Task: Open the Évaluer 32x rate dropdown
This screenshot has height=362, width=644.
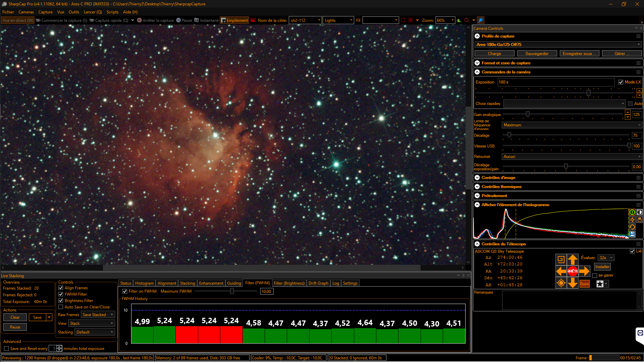Action: [x=606, y=258]
